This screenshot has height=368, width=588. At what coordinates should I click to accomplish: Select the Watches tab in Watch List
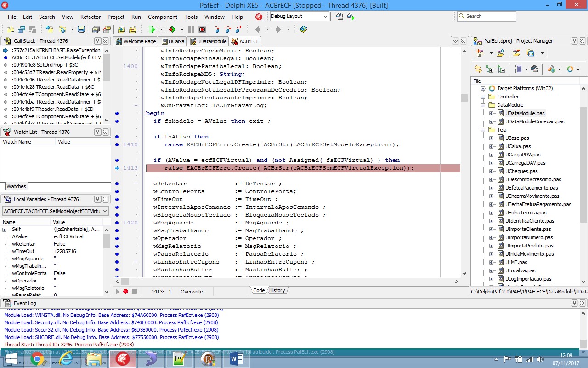pos(16,186)
